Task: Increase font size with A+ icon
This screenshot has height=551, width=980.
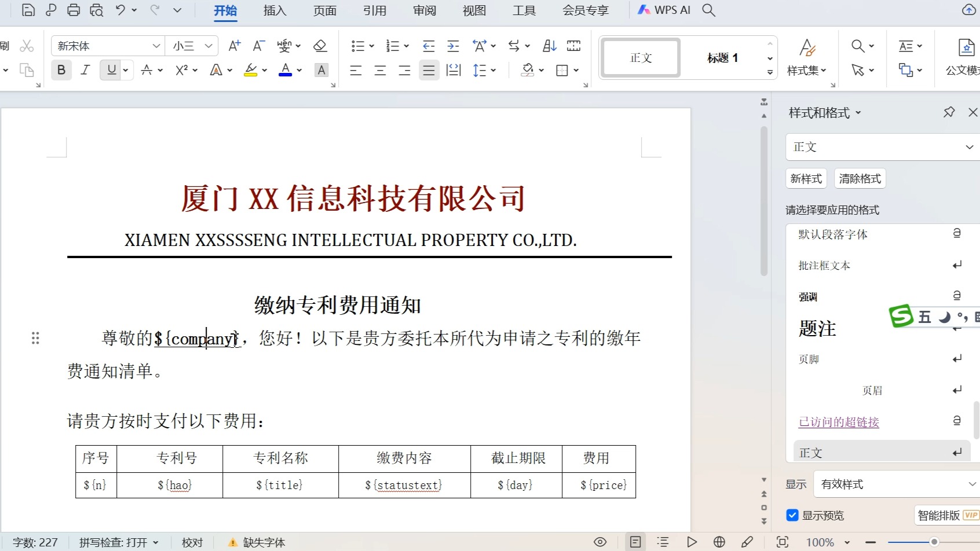Action: click(x=235, y=46)
